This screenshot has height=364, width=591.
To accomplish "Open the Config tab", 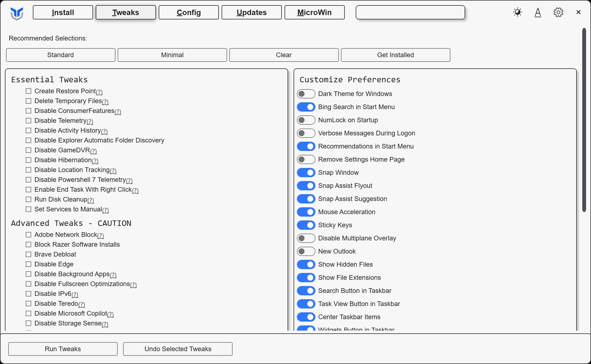I will pos(189,12).
